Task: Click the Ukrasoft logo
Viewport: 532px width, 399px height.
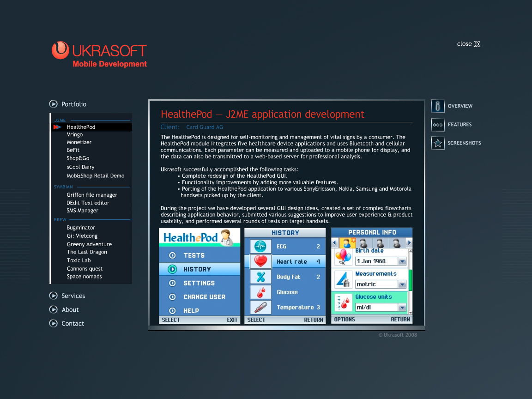Action: 99,54
